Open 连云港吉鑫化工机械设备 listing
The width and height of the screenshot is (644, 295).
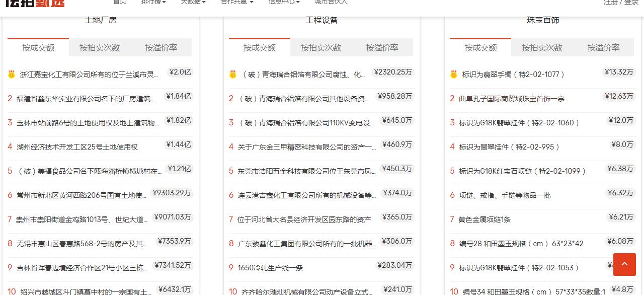pyautogui.click(x=307, y=195)
